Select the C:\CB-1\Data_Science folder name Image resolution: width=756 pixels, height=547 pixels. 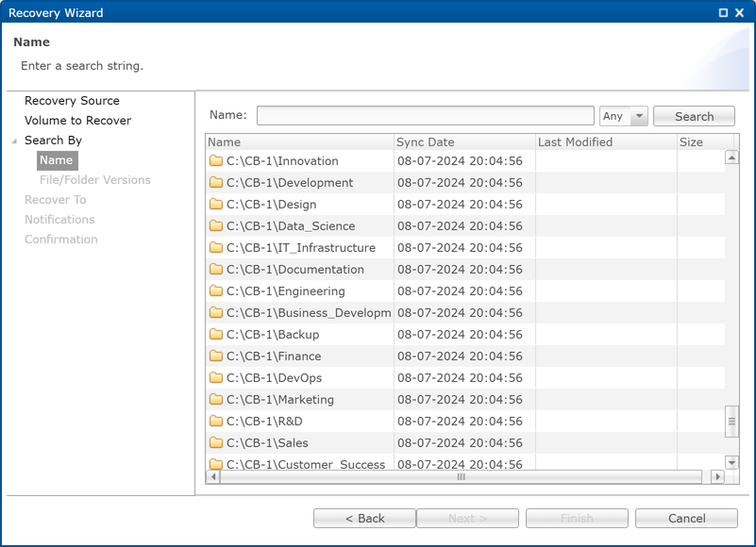tap(291, 226)
